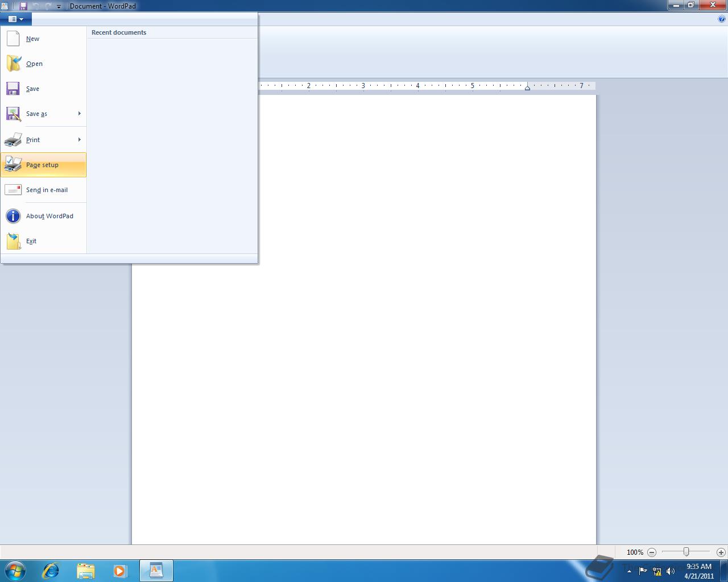Open WordPad Help question mark icon
Screen dimensions: 728x582
(x=722, y=19)
